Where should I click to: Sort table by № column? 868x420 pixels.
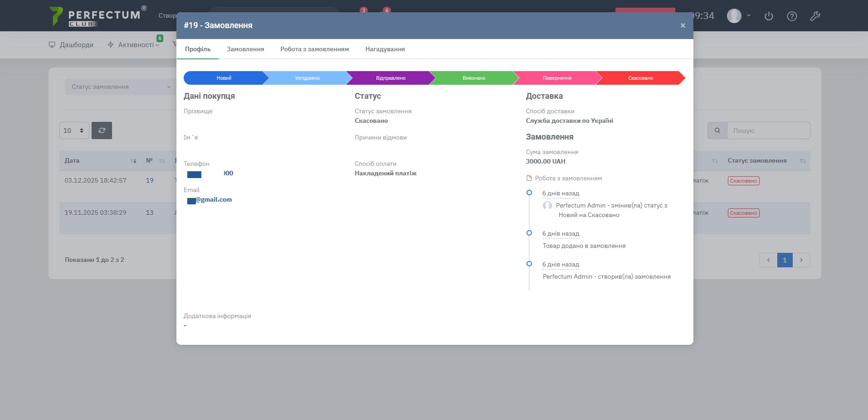click(161, 161)
